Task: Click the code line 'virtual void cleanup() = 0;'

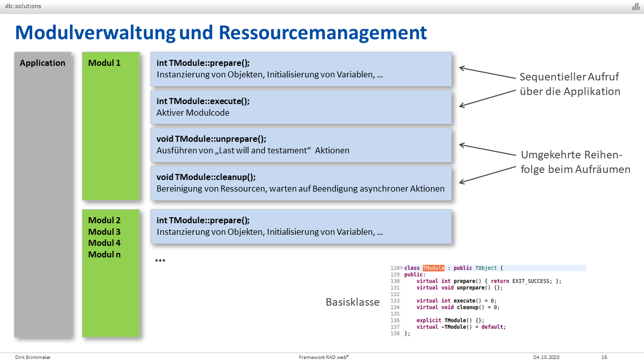Action: coord(458,307)
